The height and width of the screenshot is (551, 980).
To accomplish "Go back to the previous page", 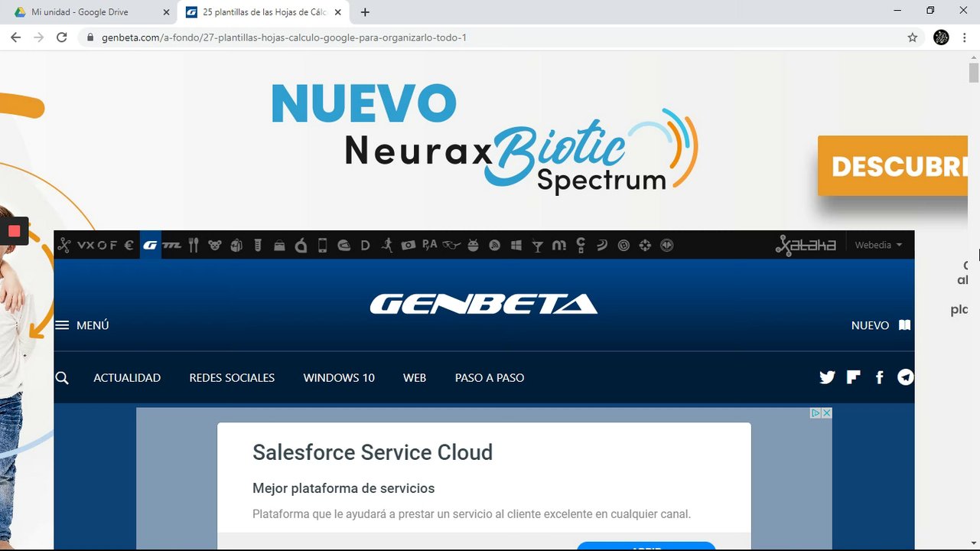I will [15, 37].
